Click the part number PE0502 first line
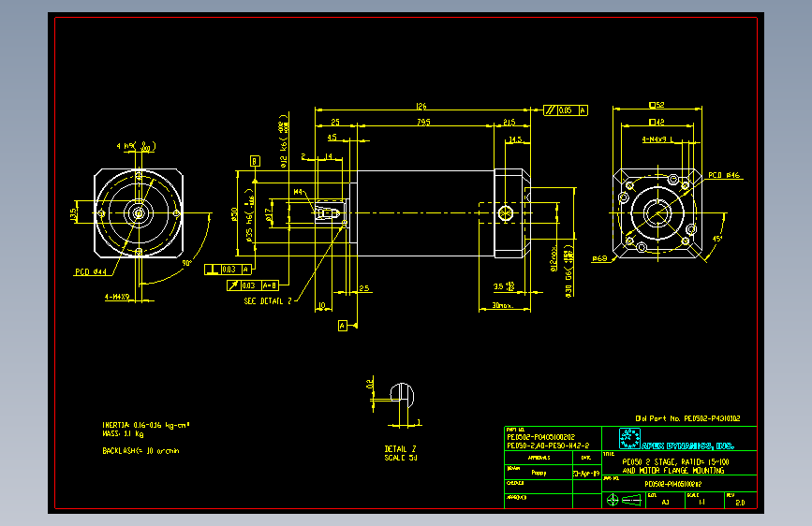 tap(540, 437)
